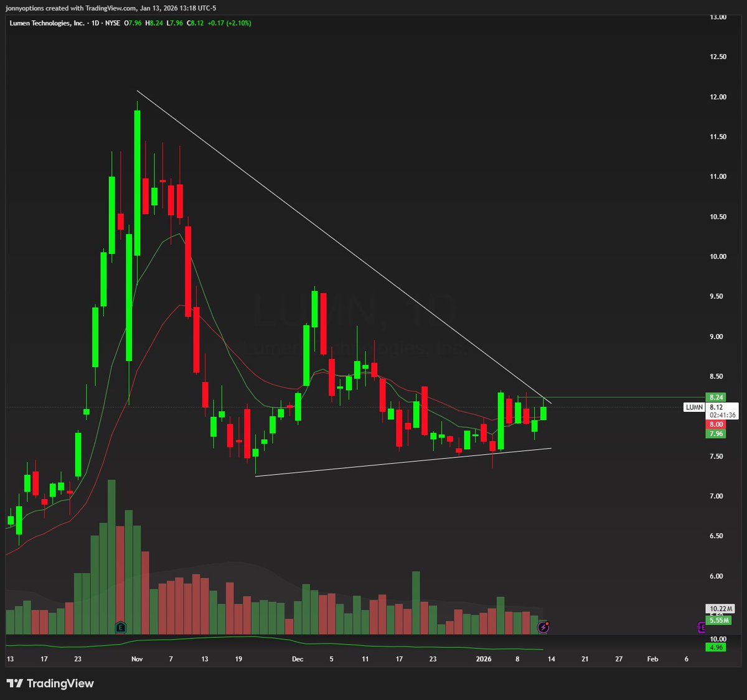Viewport: 747px width, 700px height.
Task: Click the 11.00 price axis label
Action: click(x=718, y=177)
